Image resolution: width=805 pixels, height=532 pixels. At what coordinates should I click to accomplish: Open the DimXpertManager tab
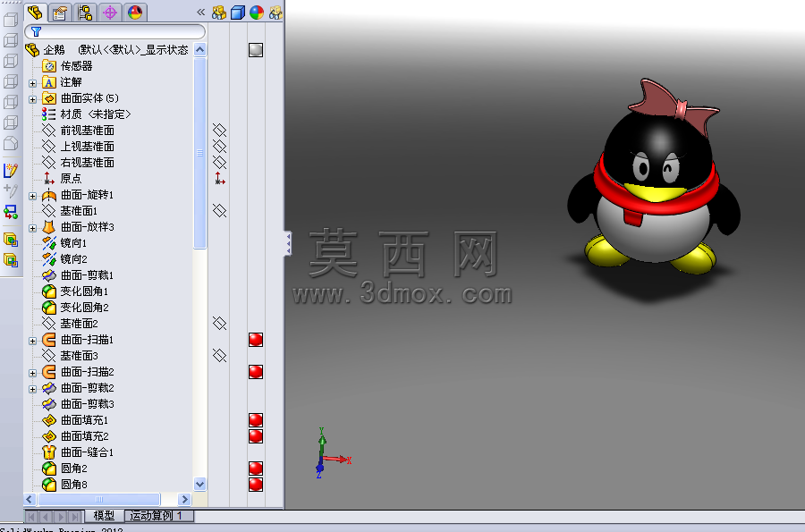[x=110, y=13]
